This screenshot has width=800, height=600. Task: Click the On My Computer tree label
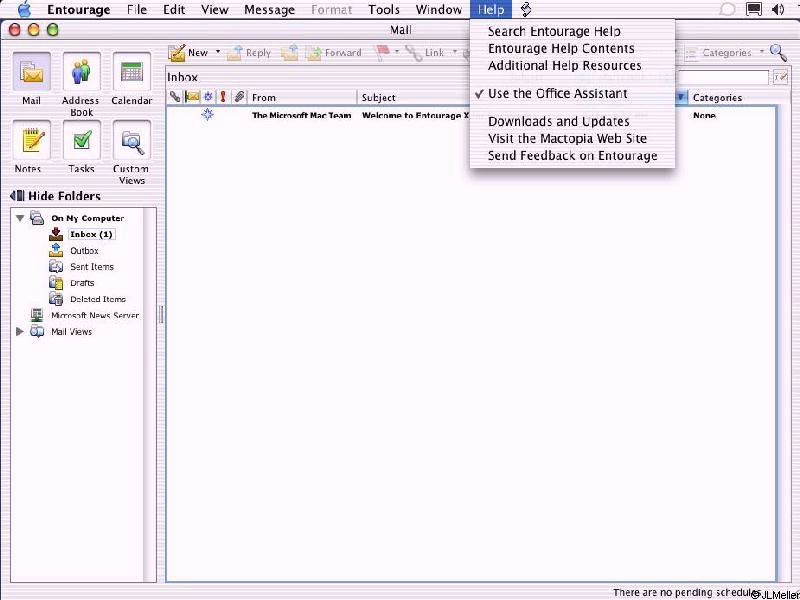coord(87,218)
